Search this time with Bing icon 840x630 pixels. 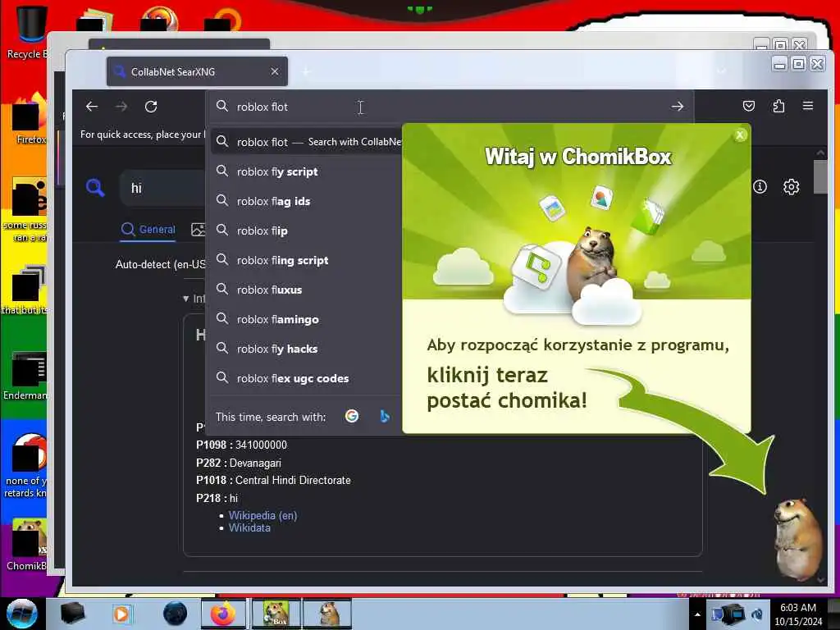click(x=384, y=416)
